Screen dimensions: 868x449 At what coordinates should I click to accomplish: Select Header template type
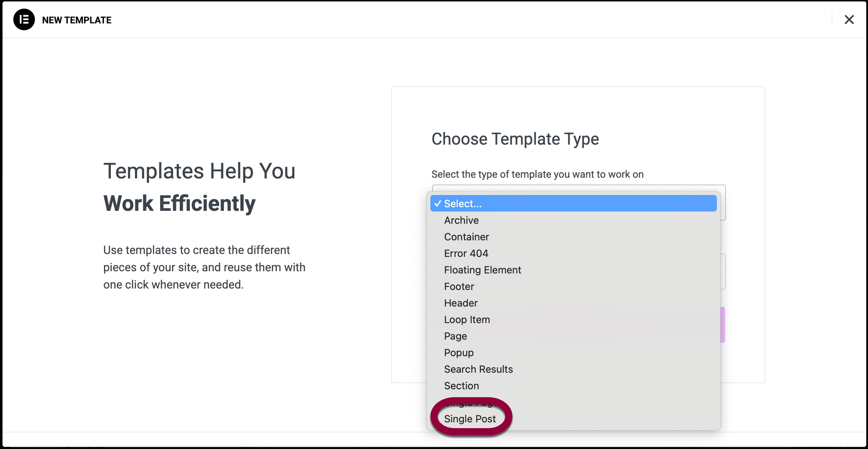coord(461,303)
